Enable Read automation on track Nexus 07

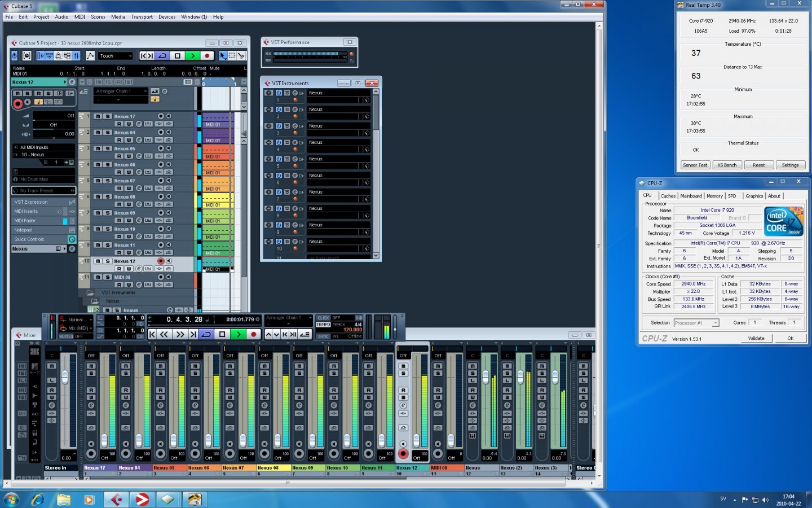120,189
